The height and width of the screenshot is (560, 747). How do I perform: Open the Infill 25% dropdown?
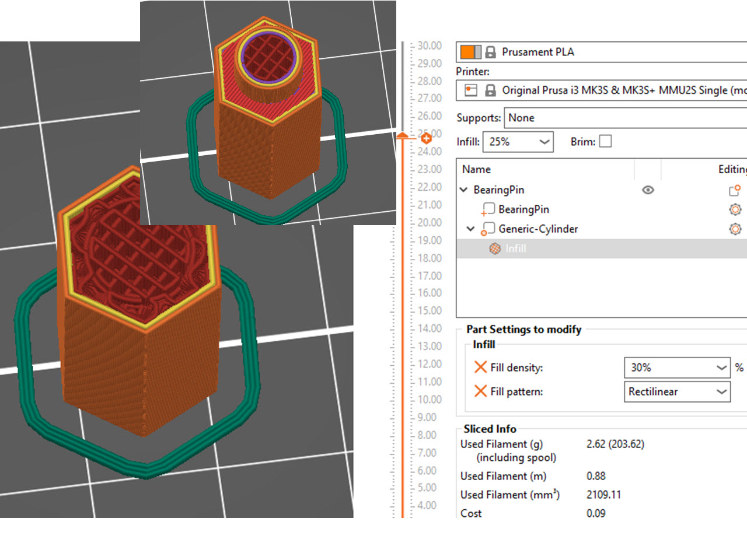[518, 142]
